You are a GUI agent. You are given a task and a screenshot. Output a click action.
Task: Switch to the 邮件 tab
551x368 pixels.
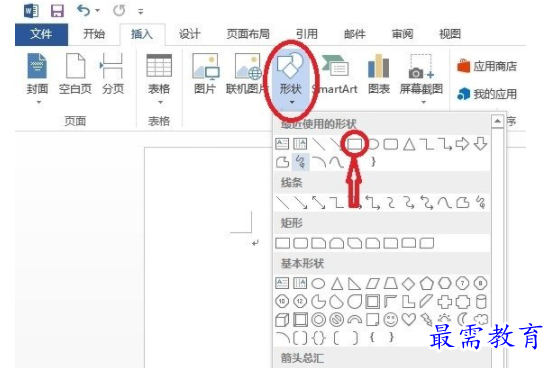click(355, 34)
